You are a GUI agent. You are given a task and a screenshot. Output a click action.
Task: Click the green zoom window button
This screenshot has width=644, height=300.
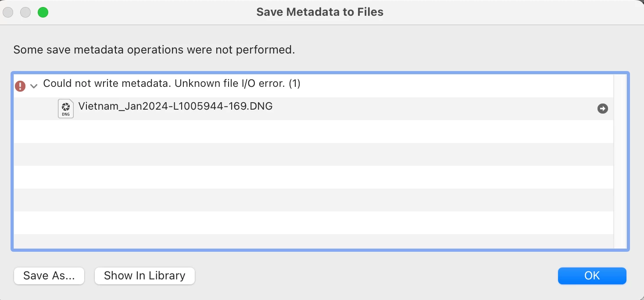pyautogui.click(x=43, y=12)
